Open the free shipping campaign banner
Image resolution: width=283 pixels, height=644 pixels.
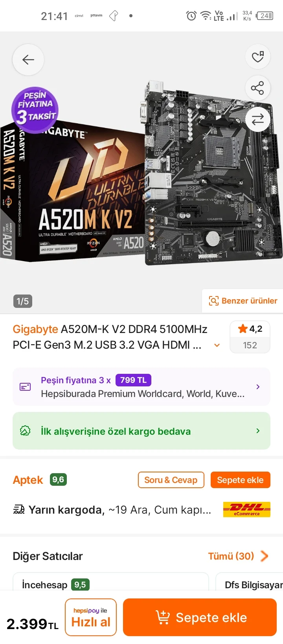[x=141, y=431]
